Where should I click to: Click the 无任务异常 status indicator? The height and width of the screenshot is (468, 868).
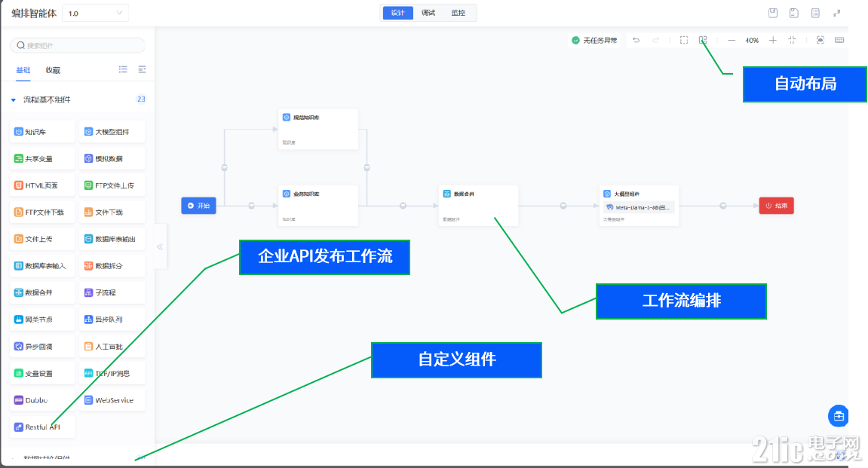pos(594,41)
